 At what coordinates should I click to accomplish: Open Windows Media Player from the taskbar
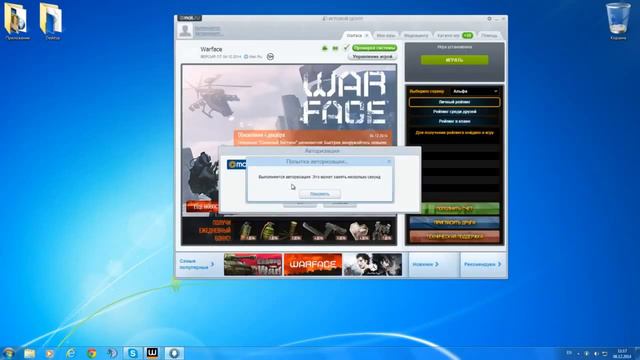coord(50,353)
